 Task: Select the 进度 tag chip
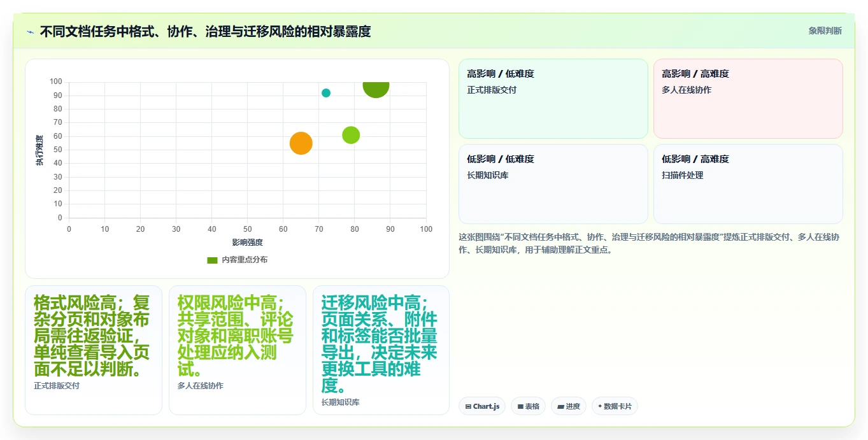tap(568, 406)
